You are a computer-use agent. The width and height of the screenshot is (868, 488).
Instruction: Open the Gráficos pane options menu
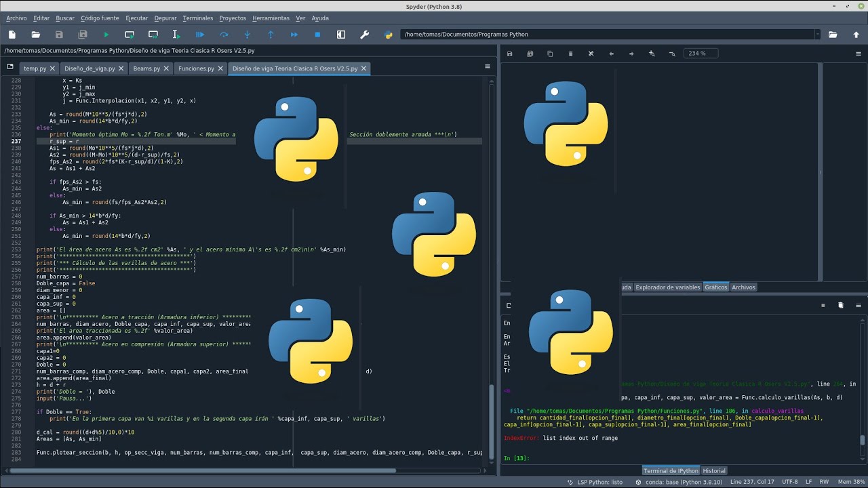[x=858, y=54]
